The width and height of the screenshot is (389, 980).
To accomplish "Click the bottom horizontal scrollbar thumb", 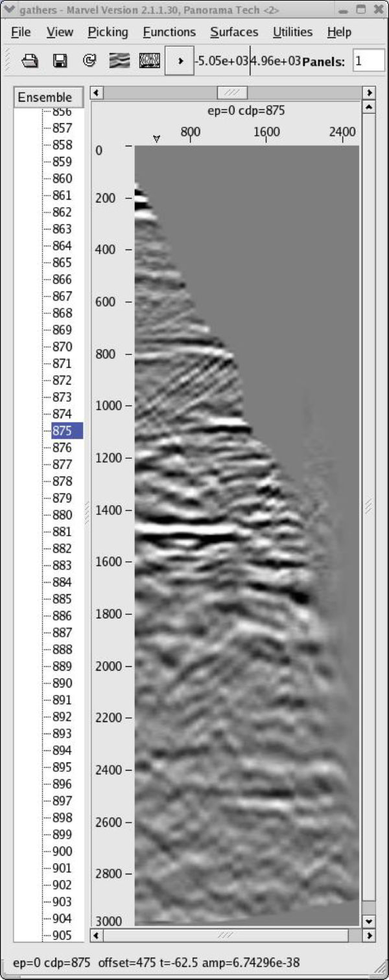I will point(226,936).
